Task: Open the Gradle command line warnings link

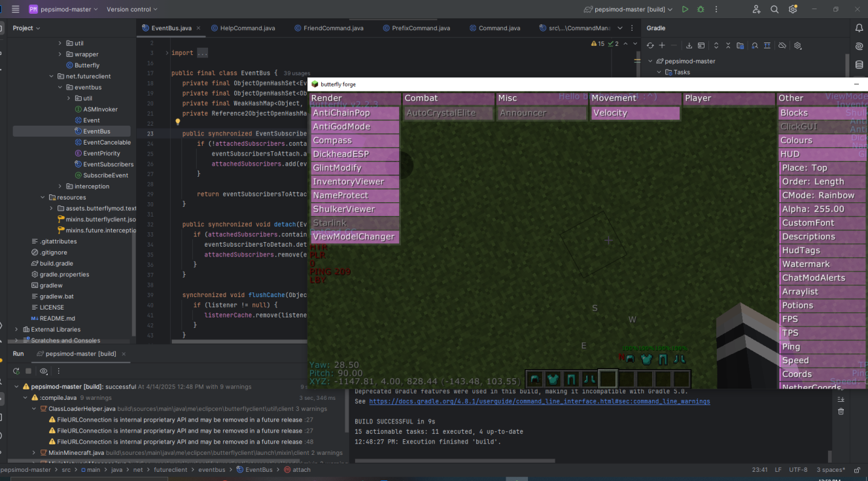Action: click(x=540, y=401)
